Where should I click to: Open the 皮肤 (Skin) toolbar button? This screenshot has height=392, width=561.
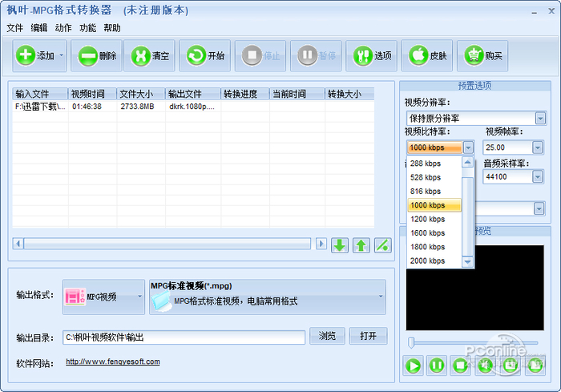click(x=427, y=55)
